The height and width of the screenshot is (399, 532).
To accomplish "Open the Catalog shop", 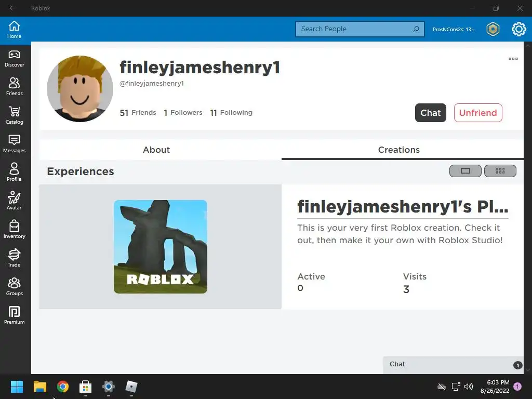I will point(14,115).
